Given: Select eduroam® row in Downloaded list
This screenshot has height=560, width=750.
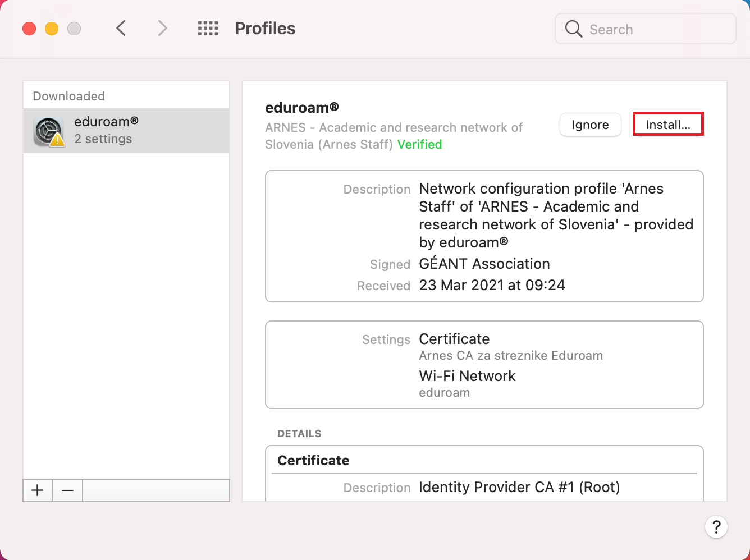Looking at the screenshot, I should [x=126, y=131].
